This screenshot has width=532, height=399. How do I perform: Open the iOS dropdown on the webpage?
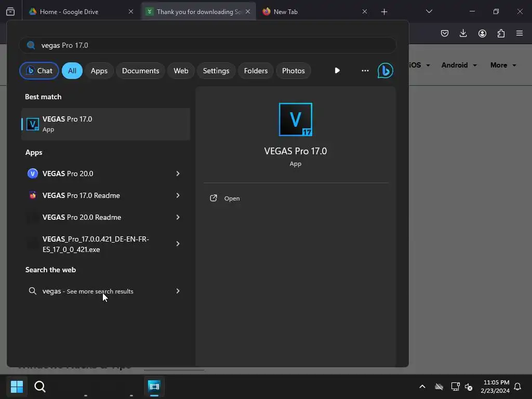(x=420, y=65)
